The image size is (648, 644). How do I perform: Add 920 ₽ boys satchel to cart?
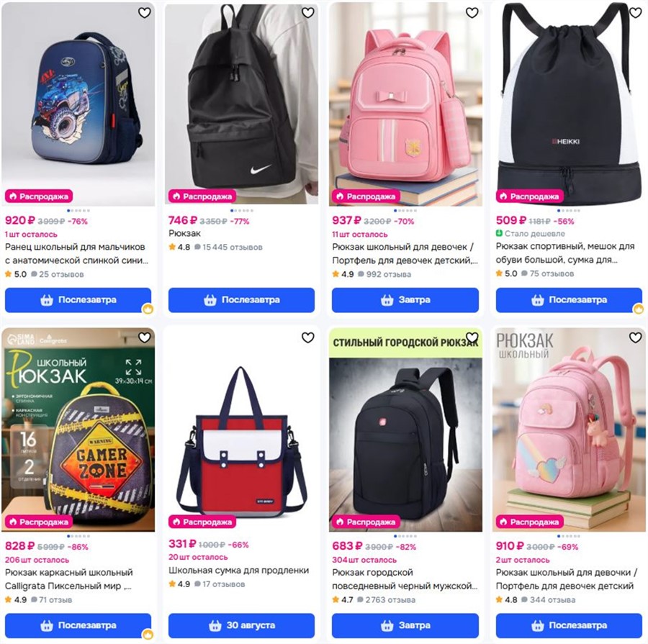78,300
